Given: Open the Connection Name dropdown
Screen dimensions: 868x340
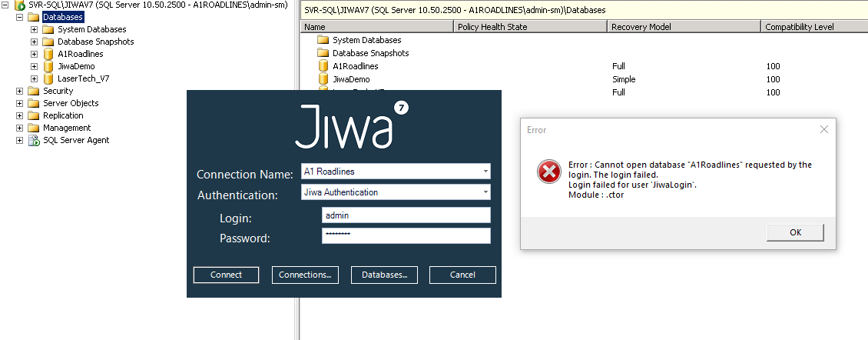Looking at the screenshot, I should click(485, 172).
